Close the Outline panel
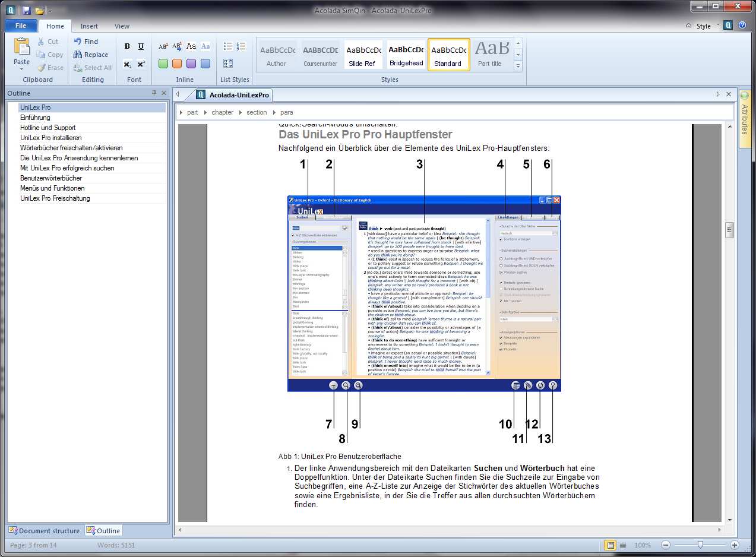 164,93
